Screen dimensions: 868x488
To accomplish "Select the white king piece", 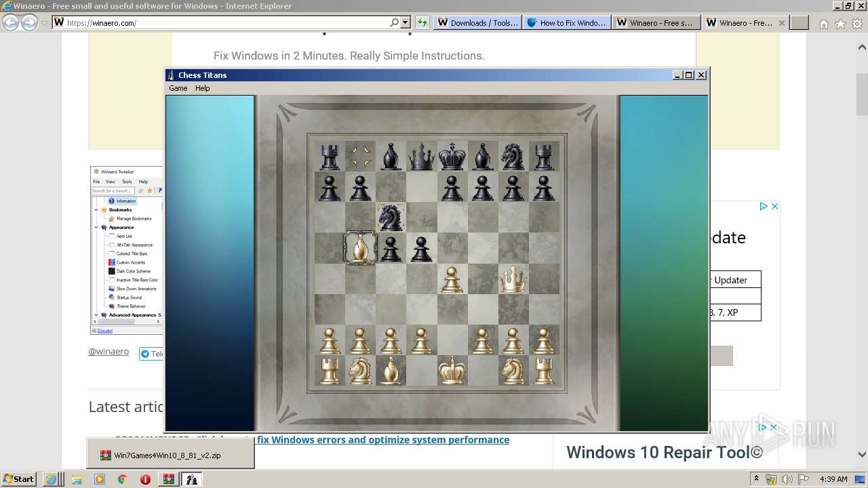I will (x=452, y=370).
